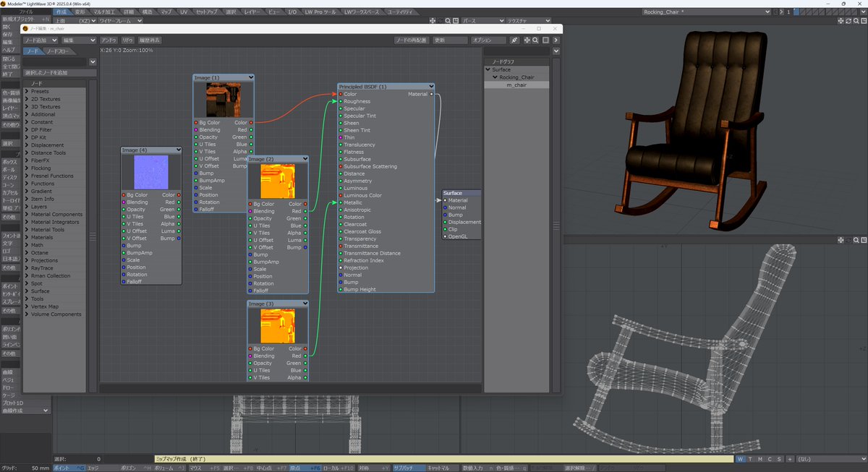Click the fit-view square icon in node editor toolbar
Viewport: 868px width, 472px height.
click(545, 40)
